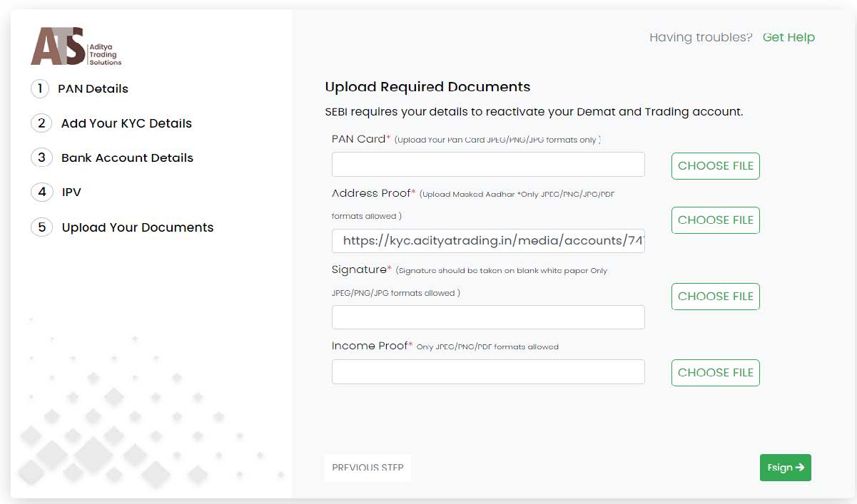Go to Add Your KYC Details step
Screen dimensions: 857x504
click(126, 123)
